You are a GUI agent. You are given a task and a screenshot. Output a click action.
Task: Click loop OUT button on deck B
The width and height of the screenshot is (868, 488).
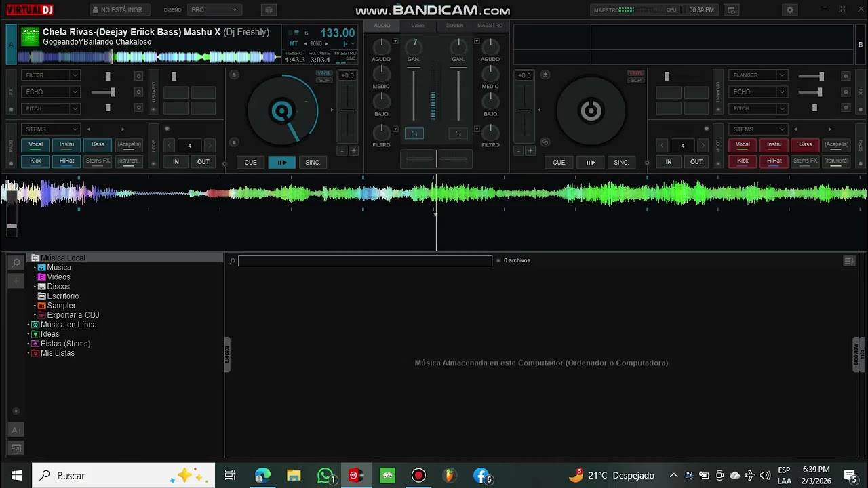pyautogui.click(x=696, y=162)
